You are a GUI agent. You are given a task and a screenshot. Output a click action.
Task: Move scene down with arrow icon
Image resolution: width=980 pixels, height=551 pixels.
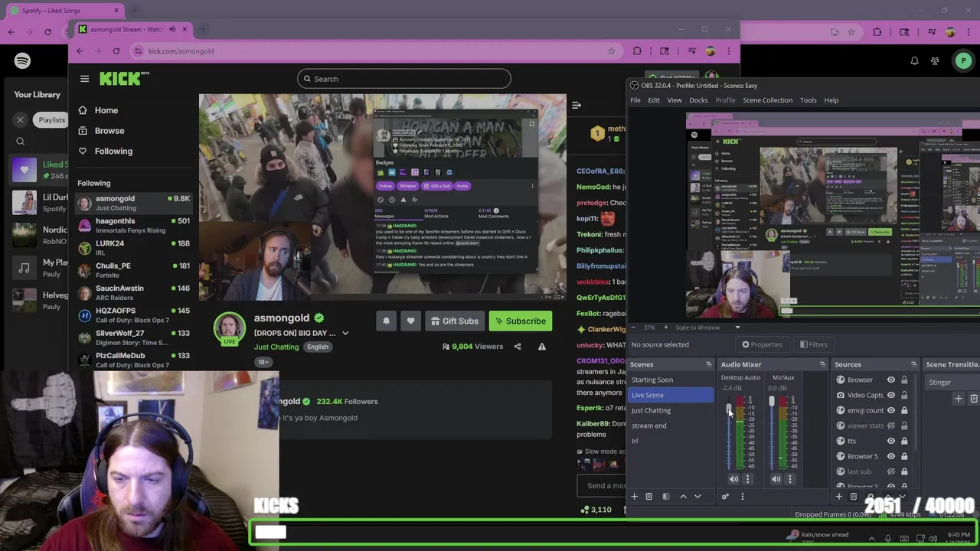point(697,497)
